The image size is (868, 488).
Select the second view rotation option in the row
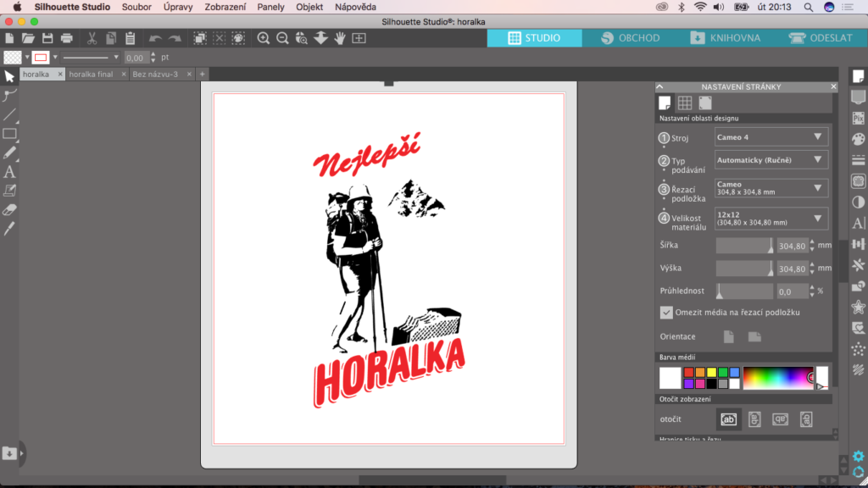point(754,419)
